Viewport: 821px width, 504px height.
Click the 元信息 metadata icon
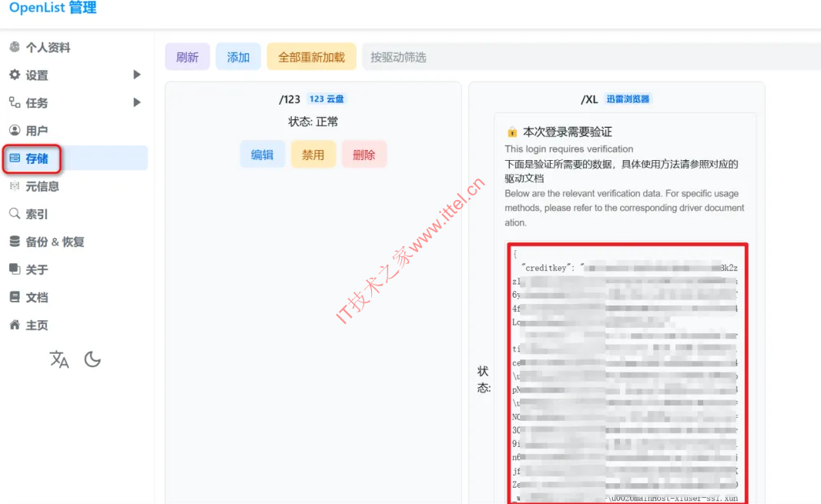click(x=15, y=186)
